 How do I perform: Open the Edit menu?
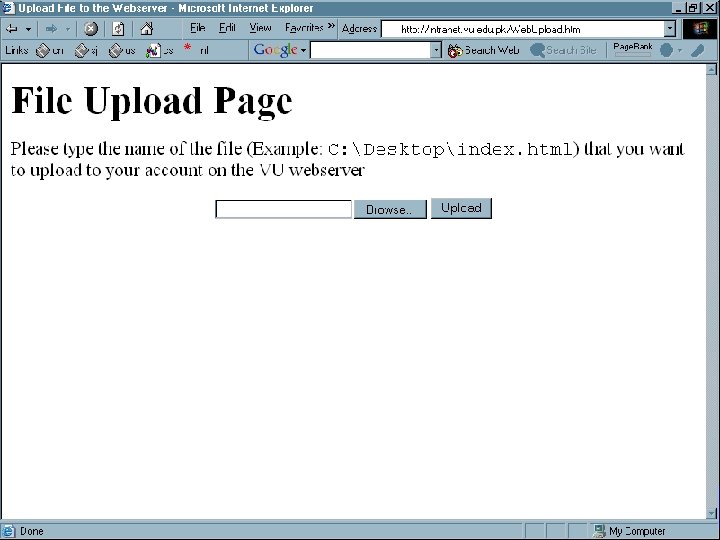pyautogui.click(x=227, y=28)
